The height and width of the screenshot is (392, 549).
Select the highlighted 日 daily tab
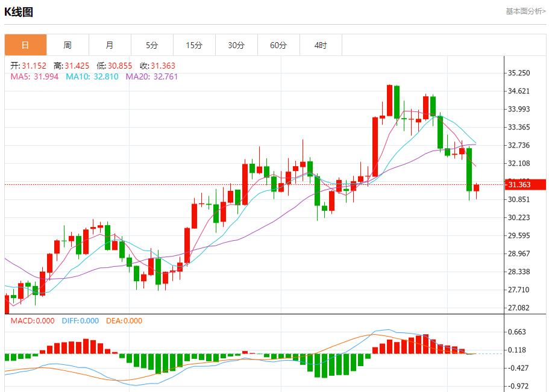pos(25,45)
